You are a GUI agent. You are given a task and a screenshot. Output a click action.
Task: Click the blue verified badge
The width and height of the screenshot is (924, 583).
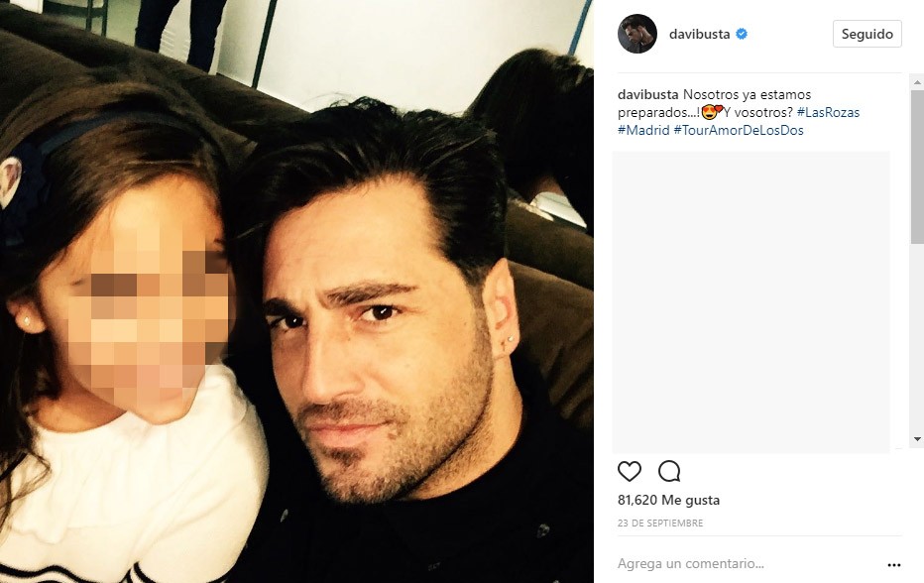[742, 34]
